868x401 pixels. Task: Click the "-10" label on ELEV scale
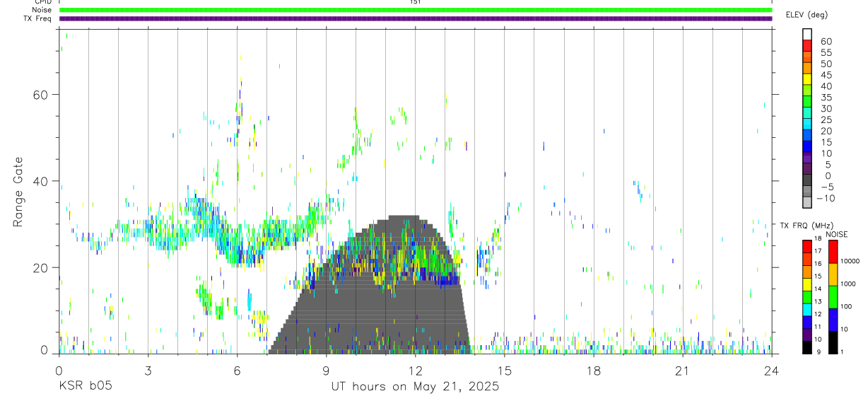coord(825,199)
